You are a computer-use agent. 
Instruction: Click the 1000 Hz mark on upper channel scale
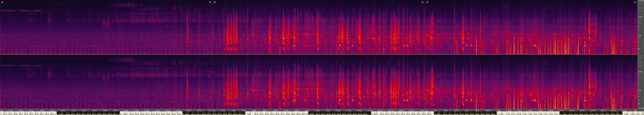click(x=640, y=17)
